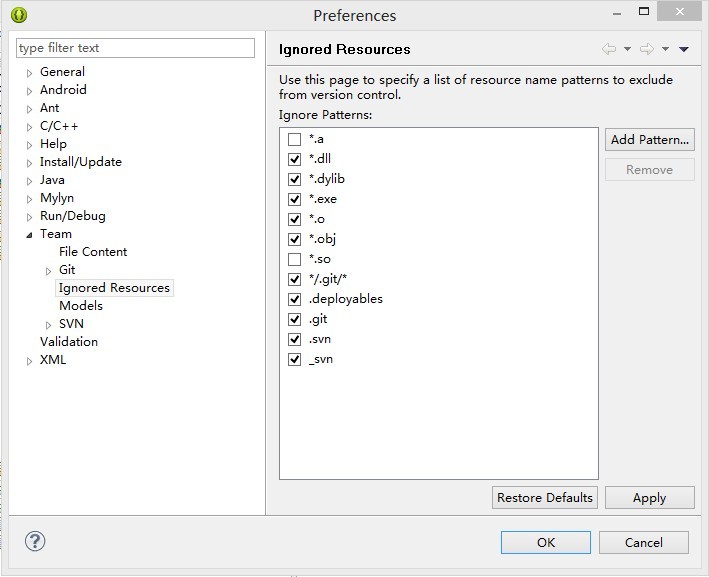Uncheck the *.dll ignore pattern
The height and width of the screenshot is (577, 709).
[294, 159]
